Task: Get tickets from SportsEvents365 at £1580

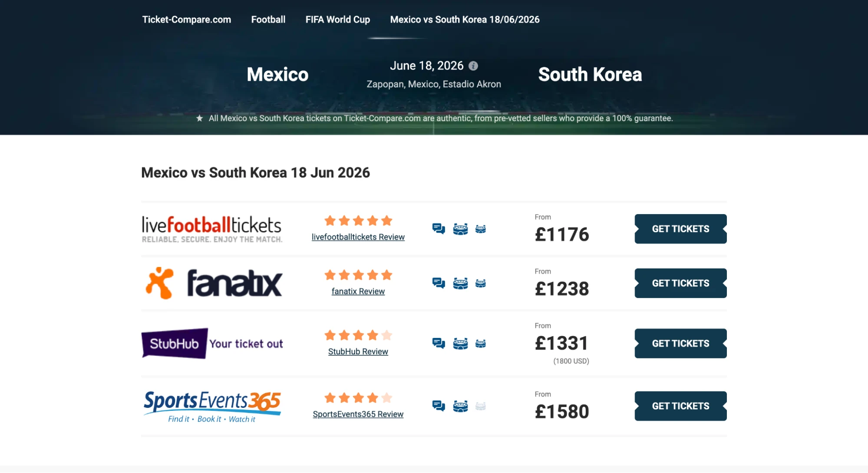Action: tap(680, 406)
